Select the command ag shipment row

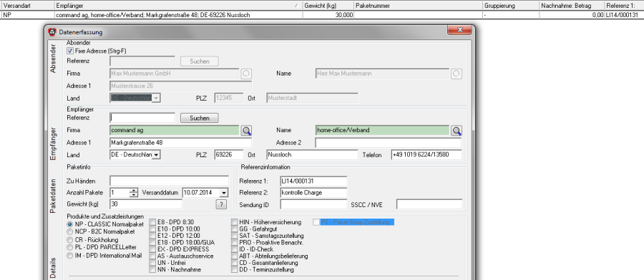[x=323, y=15]
